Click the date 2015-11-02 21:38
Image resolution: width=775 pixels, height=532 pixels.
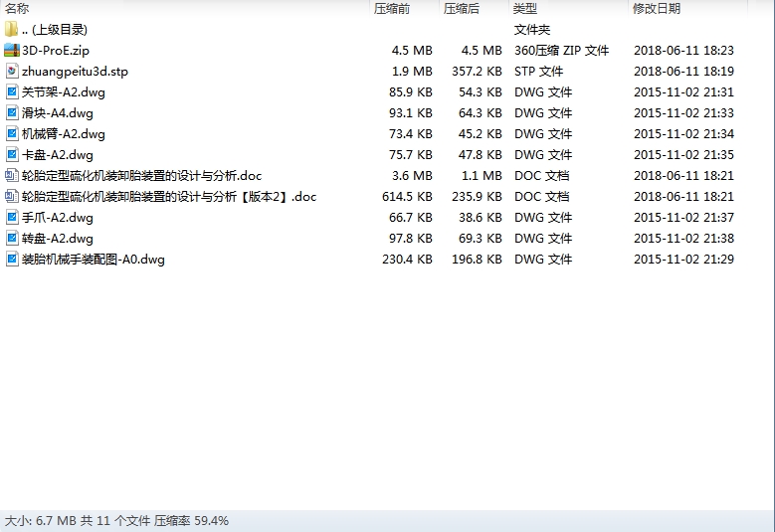[x=683, y=238]
